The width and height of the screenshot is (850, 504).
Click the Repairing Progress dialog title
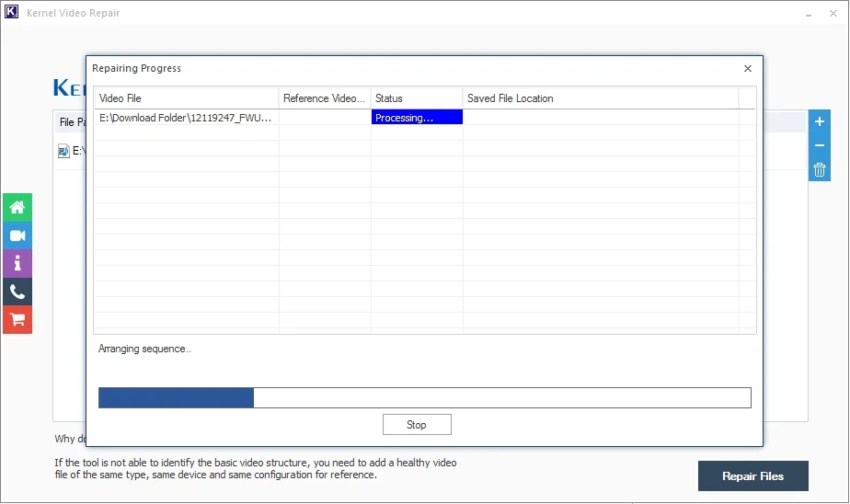click(x=136, y=68)
